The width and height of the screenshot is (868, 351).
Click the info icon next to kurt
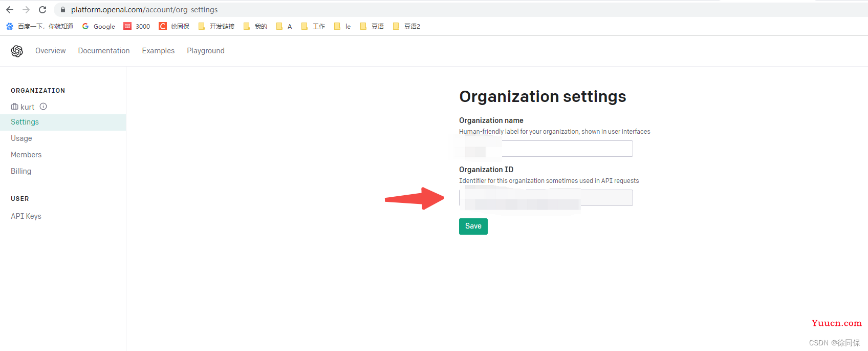coord(44,107)
